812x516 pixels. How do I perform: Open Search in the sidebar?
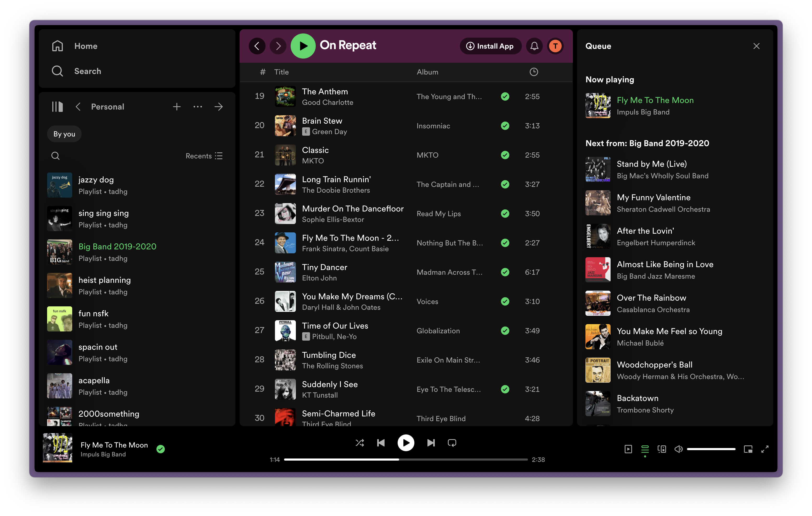pos(76,71)
